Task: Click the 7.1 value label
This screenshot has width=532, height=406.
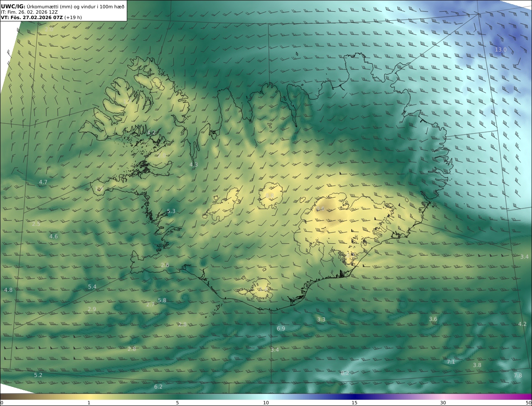Action: pyautogui.click(x=451, y=362)
